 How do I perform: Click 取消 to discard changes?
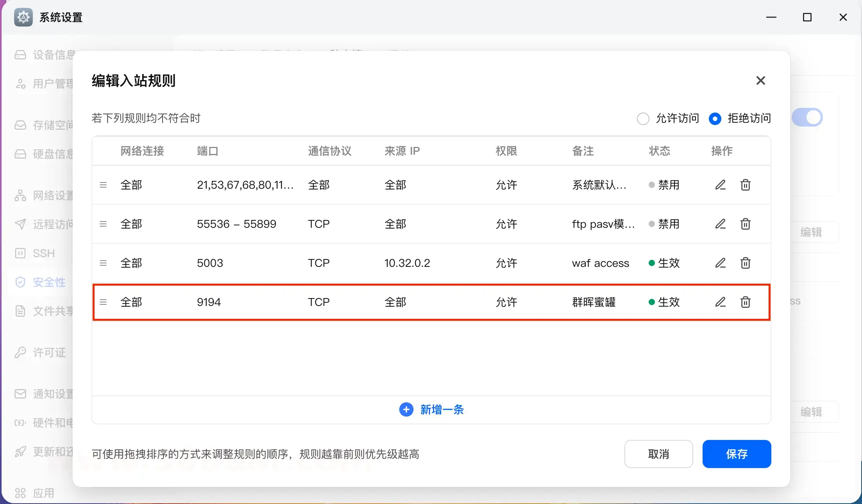click(x=658, y=454)
